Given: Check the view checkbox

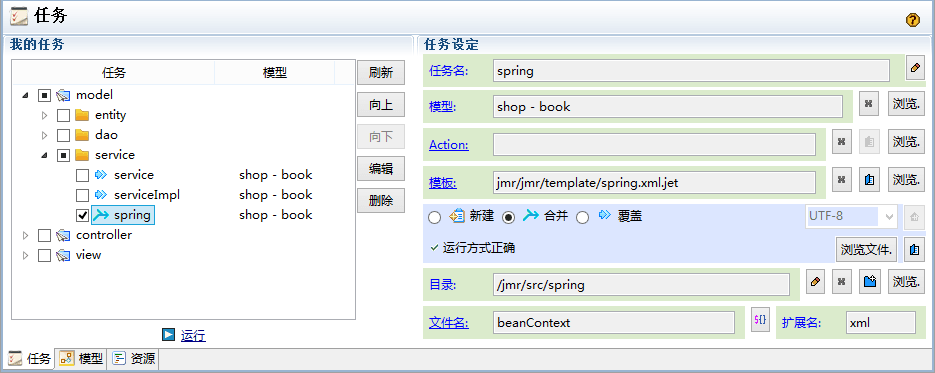Looking at the screenshot, I should point(45,256).
